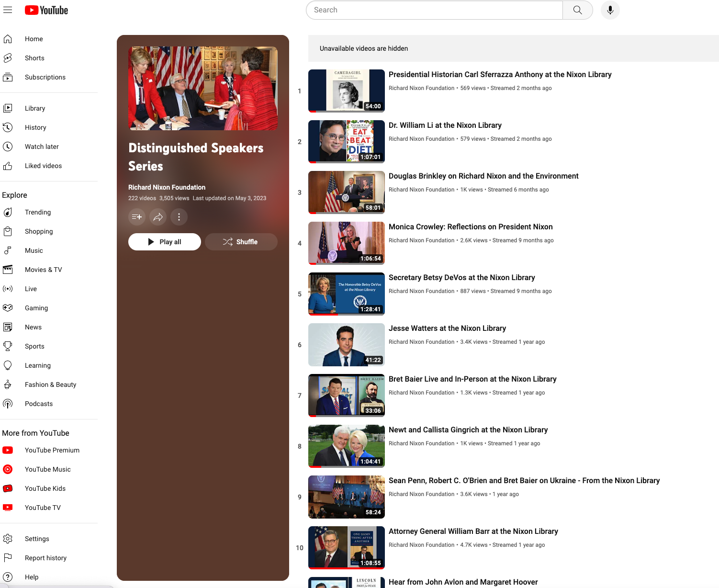Click the Sports trophy icon
The height and width of the screenshot is (588, 719).
pyautogui.click(x=8, y=346)
